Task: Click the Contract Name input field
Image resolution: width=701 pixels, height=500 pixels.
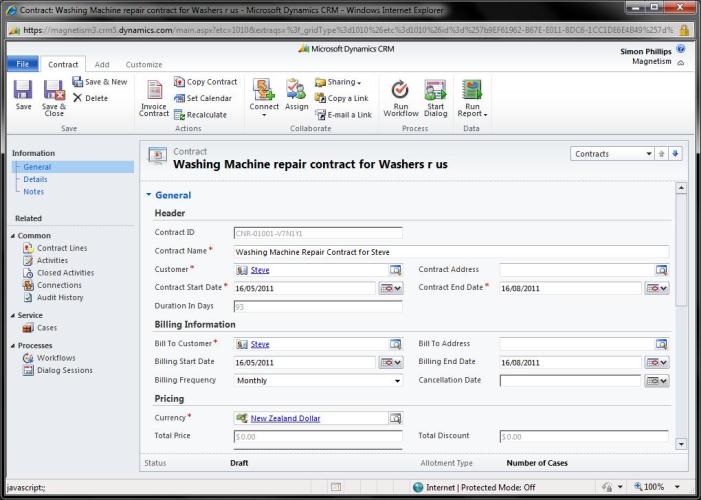Action: click(x=450, y=252)
